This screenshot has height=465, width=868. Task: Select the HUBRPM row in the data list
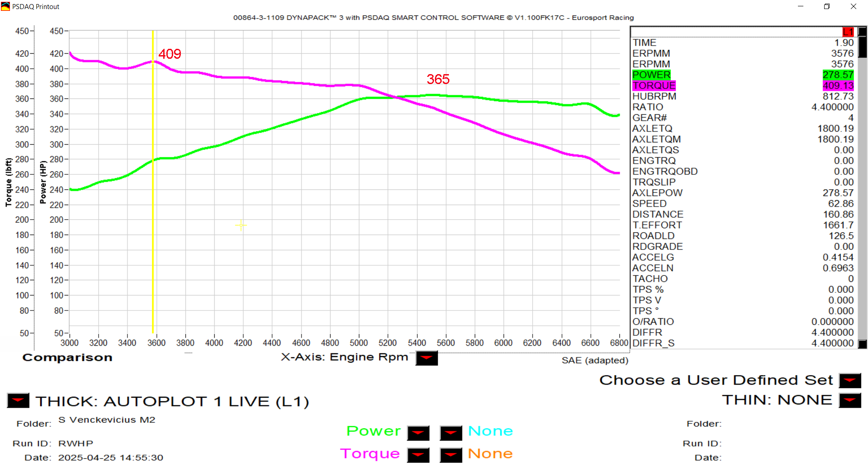[743, 96]
